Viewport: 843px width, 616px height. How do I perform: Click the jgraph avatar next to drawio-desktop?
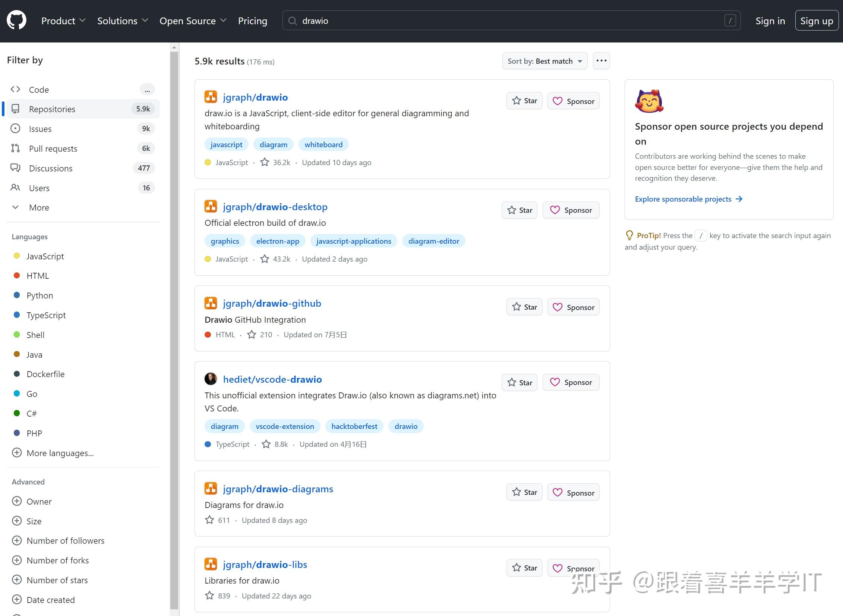(211, 206)
